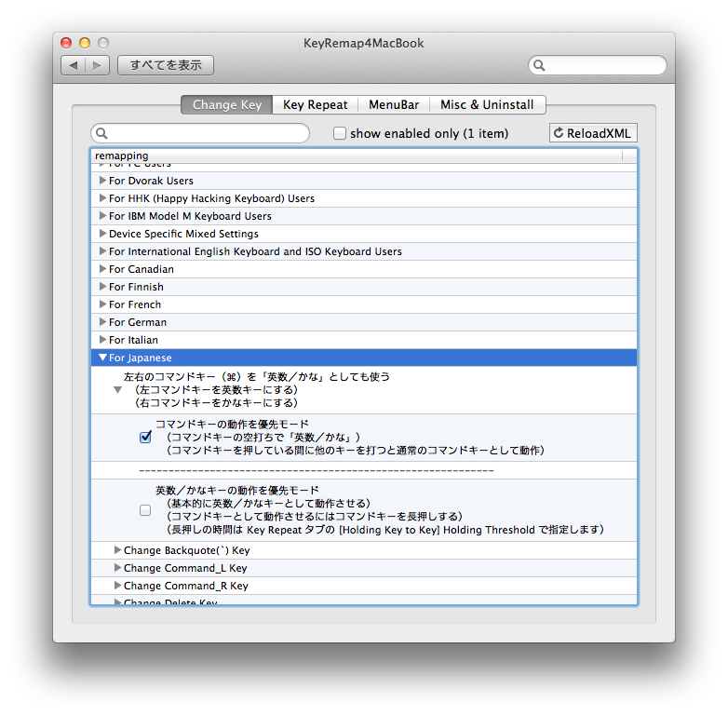Close the KeyRemap4MacBook window

click(66, 43)
